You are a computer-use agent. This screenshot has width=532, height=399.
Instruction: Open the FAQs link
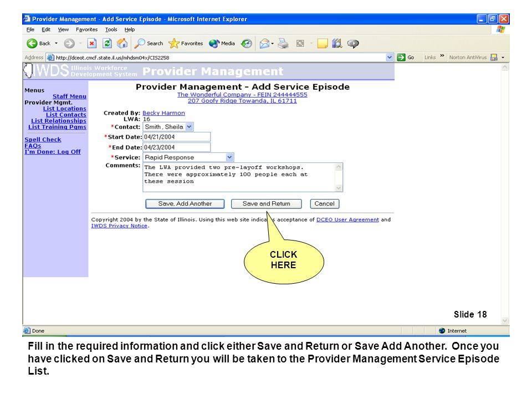33,146
